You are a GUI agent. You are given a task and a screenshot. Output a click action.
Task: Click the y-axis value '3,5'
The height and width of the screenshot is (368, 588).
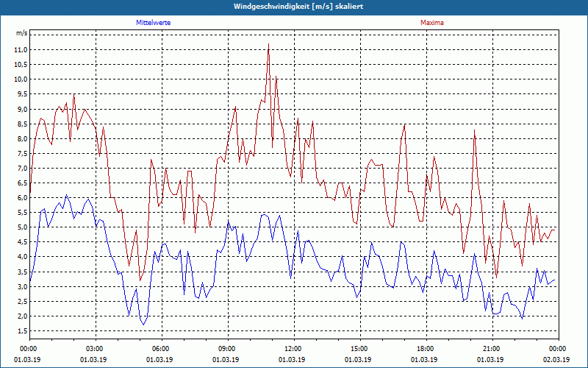(x=22, y=272)
